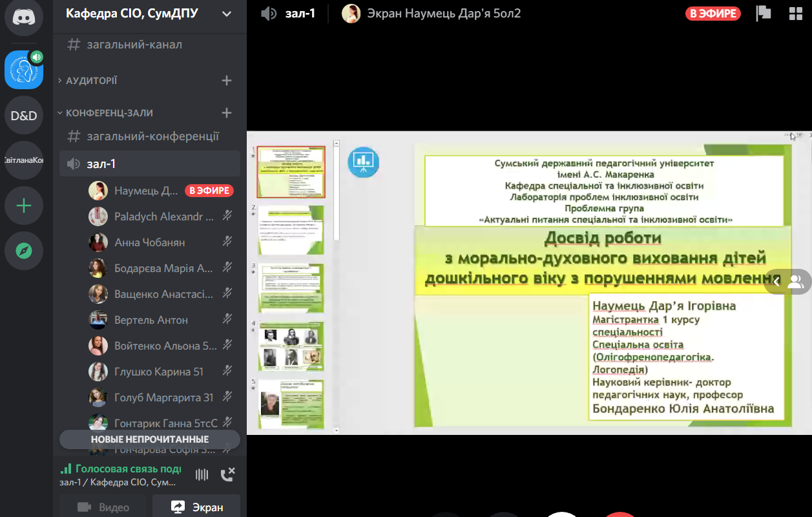Open the compass Explore Servers icon

tap(24, 251)
